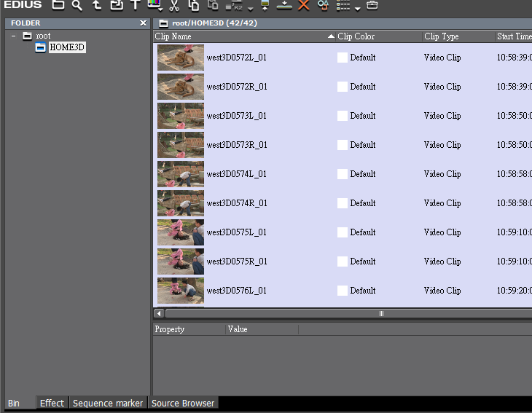
Task: Open the Source Browser tab
Action: (x=183, y=404)
